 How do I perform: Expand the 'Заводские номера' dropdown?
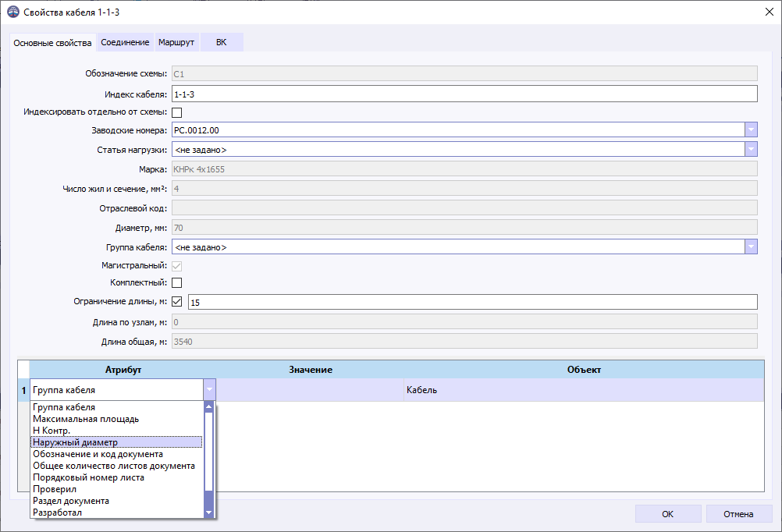tap(751, 130)
